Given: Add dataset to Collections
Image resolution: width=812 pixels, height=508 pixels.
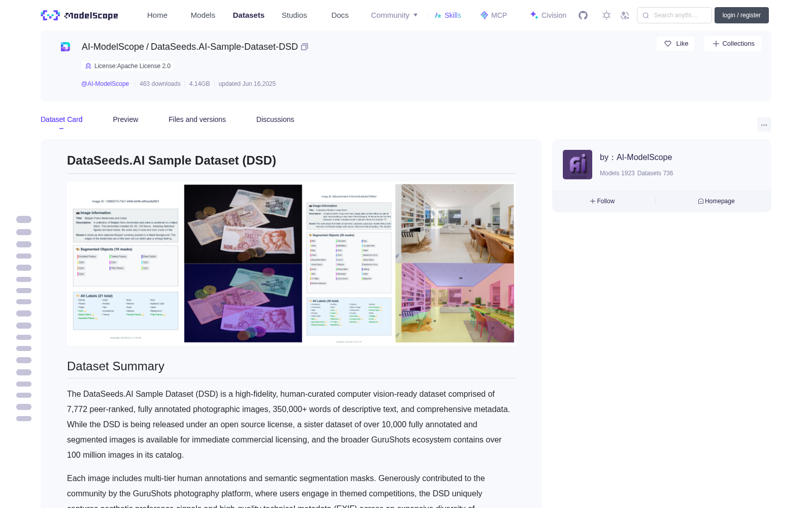Looking at the screenshot, I should coord(733,44).
